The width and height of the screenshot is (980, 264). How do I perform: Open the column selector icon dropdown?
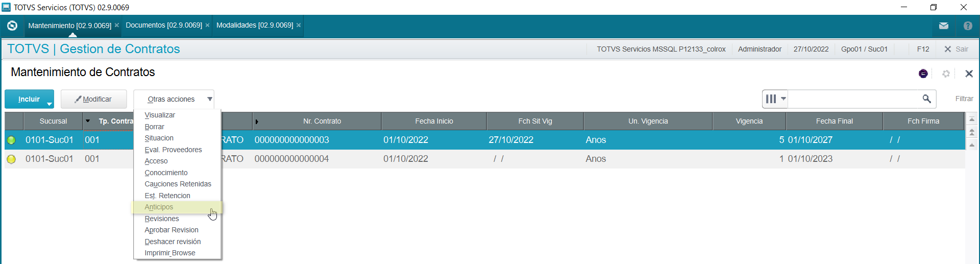click(775, 99)
